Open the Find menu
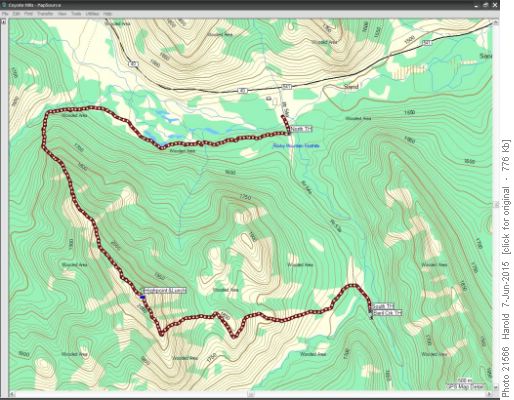 point(28,14)
